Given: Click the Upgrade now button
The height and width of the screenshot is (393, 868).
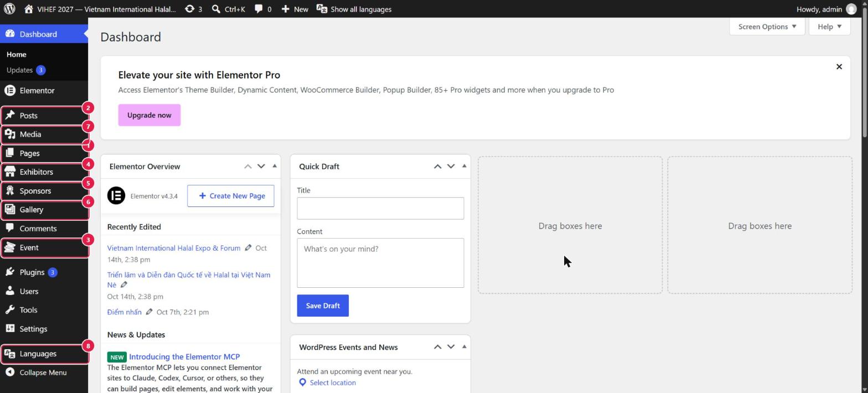Looking at the screenshot, I should click(149, 115).
